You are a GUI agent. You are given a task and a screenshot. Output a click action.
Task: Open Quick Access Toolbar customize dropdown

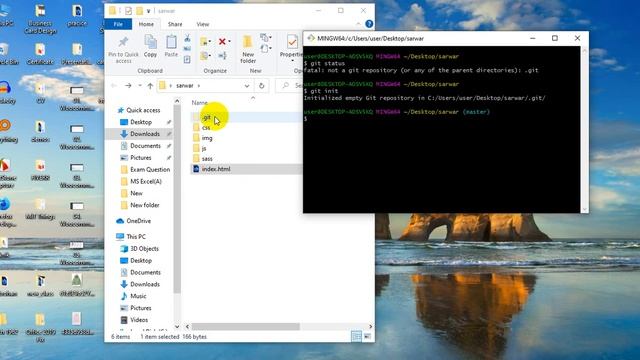coord(149,11)
